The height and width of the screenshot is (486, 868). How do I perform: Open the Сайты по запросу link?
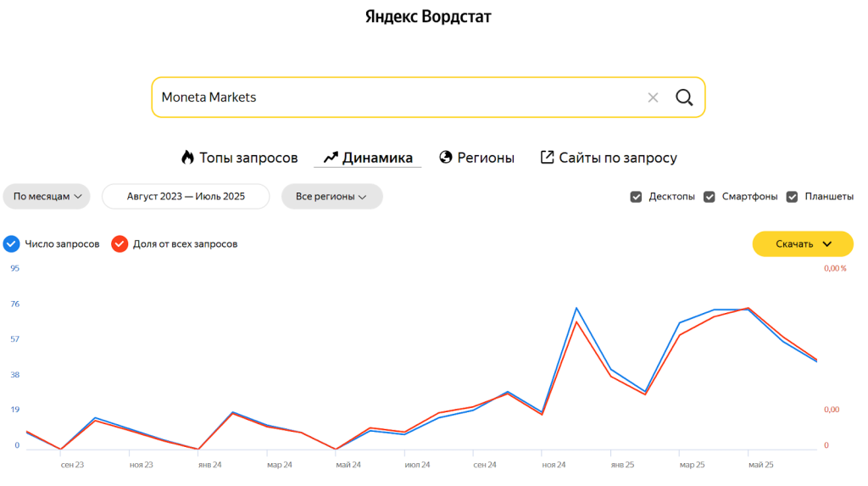click(x=617, y=158)
